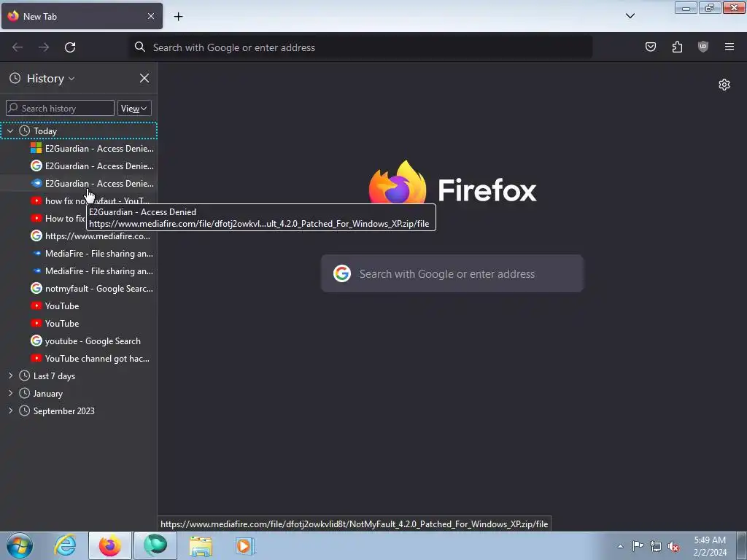Expand the January history folder
This screenshot has height=560, width=747.
coord(10,393)
